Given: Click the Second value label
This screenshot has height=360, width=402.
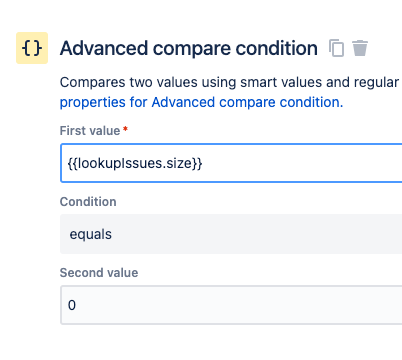Looking at the screenshot, I should tap(99, 273).
